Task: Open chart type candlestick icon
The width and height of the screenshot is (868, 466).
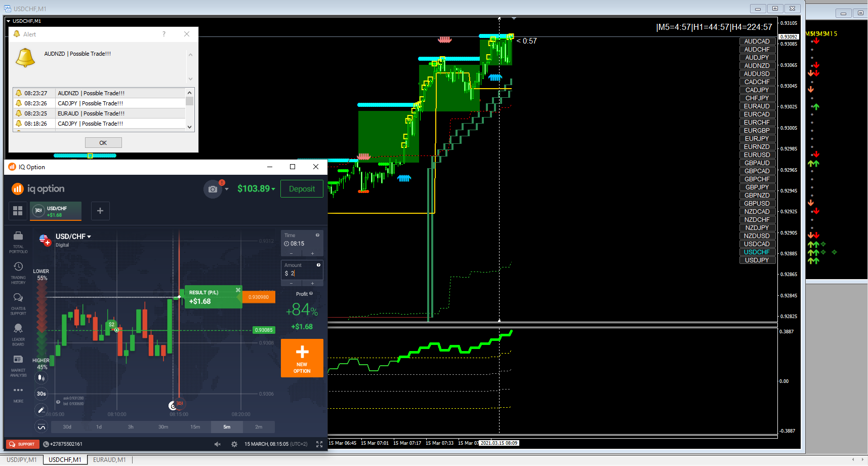Action: (x=42, y=378)
